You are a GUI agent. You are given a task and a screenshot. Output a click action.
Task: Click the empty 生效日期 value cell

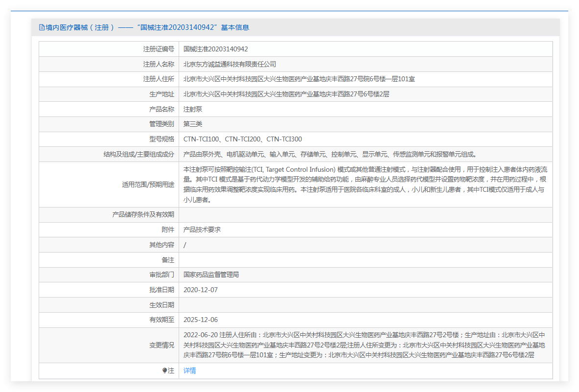pyautogui.click(x=365, y=305)
